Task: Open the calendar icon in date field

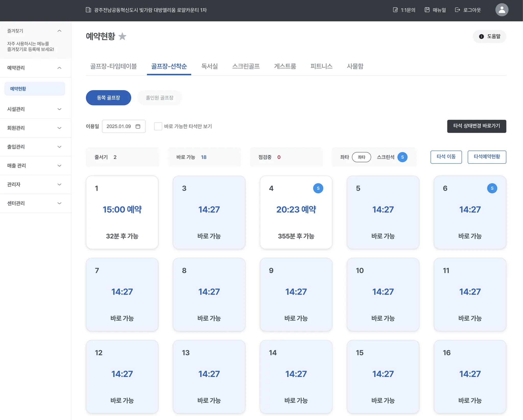Action: (138, 126)
